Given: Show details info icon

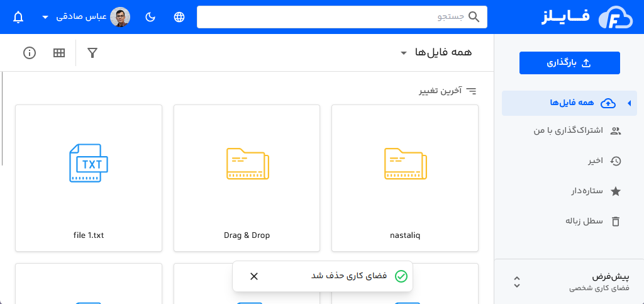Looking at the screenshot, I should tap(30, 53).
